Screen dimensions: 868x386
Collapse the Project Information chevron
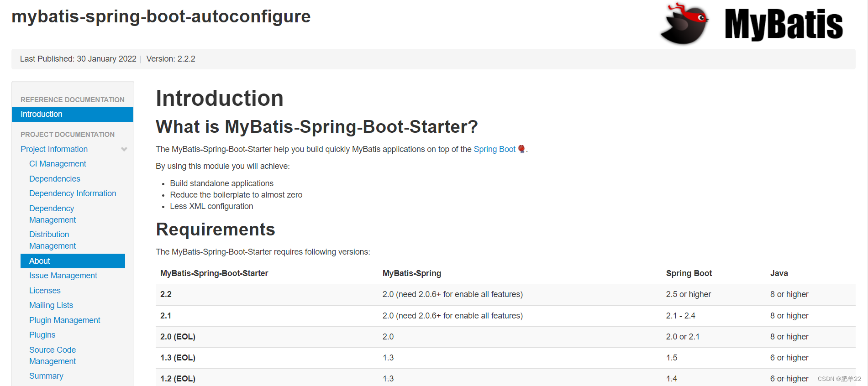click(124, 149)
